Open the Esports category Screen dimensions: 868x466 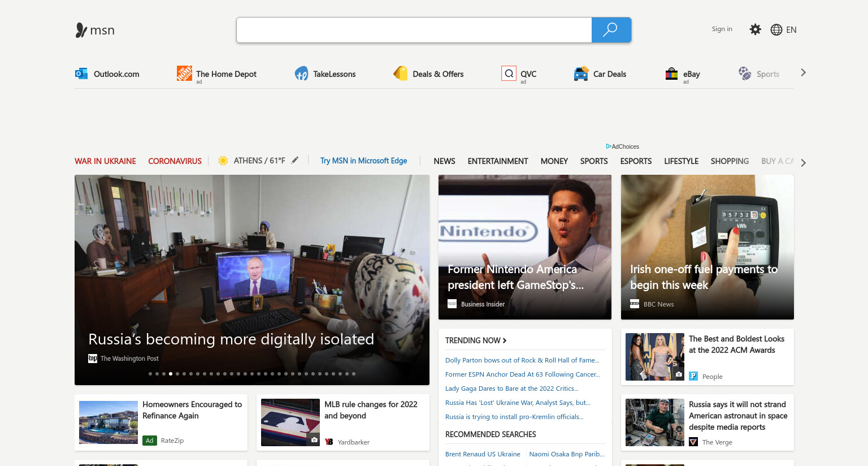pos(636,161)
